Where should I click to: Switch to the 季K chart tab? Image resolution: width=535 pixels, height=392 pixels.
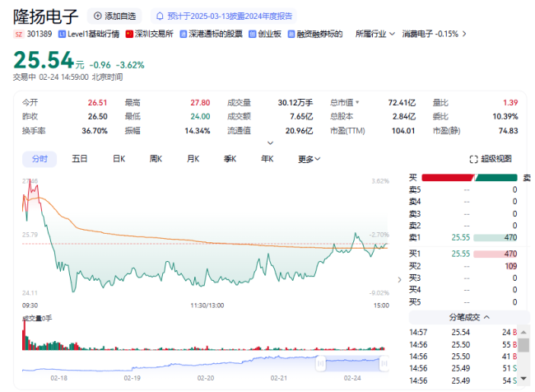(230, 159)
